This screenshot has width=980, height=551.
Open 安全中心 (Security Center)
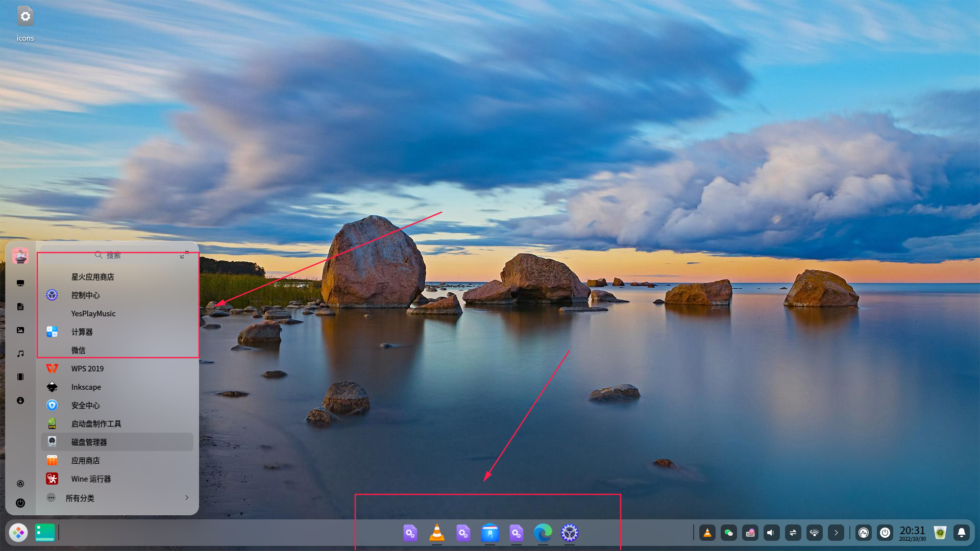point(85,405)
